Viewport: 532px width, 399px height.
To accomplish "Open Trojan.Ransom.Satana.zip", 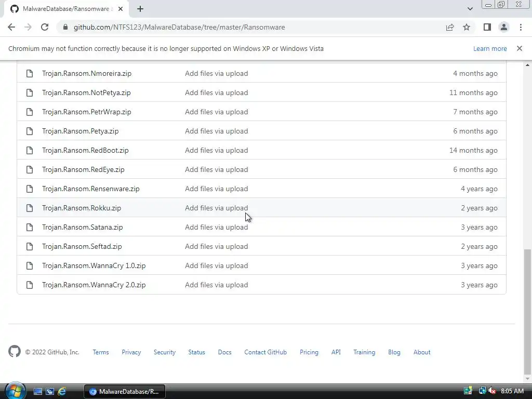I will pyautogui.click(x=83, y=228).
